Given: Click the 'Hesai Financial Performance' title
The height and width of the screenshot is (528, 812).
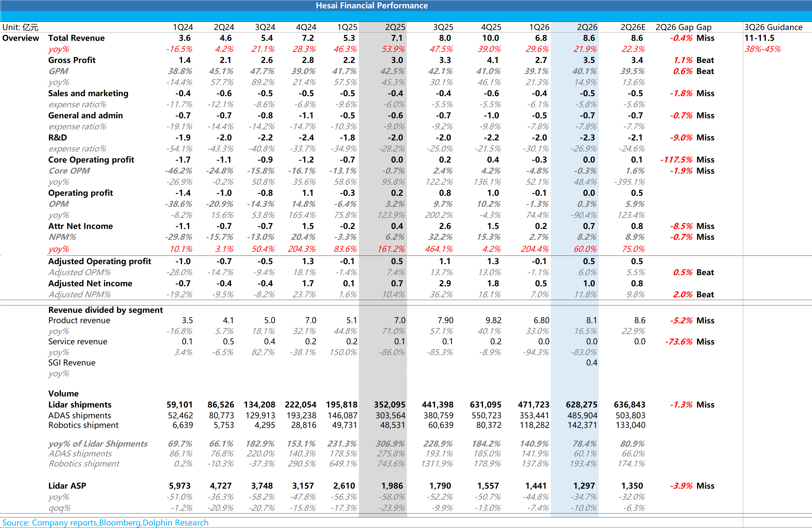Looking at the screenshot, I should [372, 5].
